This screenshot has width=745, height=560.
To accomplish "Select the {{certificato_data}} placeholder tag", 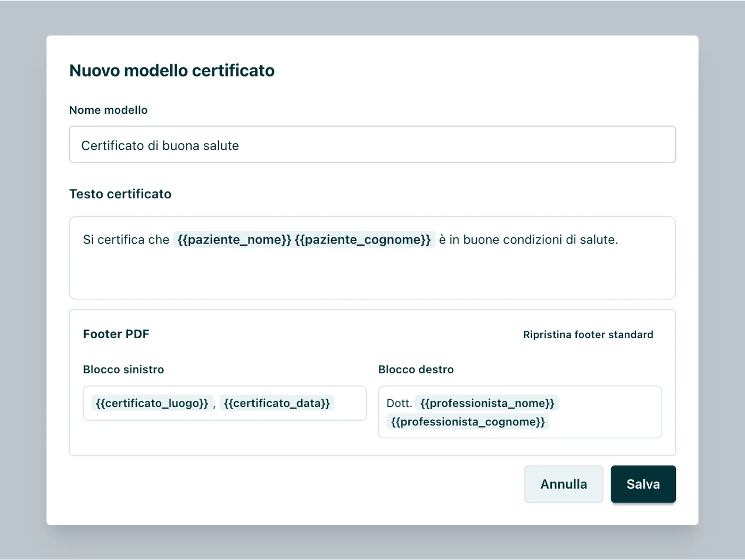I will click(277, 403).
